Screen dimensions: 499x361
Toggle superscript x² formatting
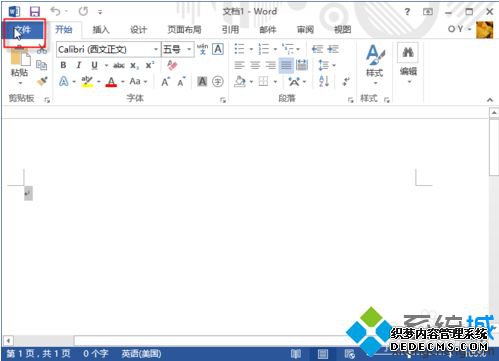[x=150, y=65]
